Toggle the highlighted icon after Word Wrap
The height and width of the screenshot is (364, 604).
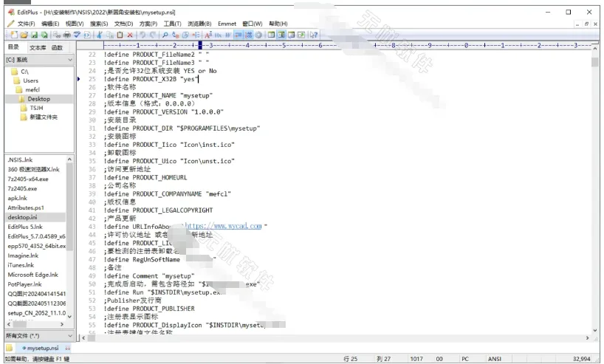pos(238,35)
